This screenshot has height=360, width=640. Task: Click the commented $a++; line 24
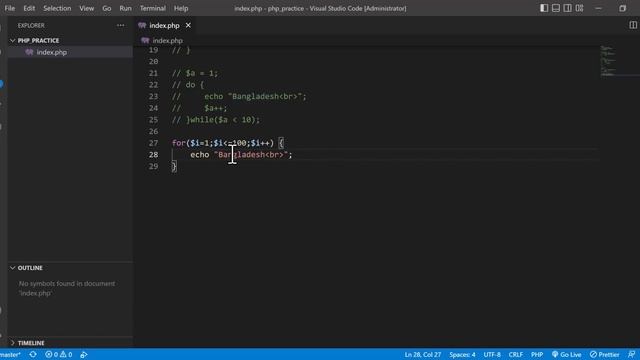point(200,108)
